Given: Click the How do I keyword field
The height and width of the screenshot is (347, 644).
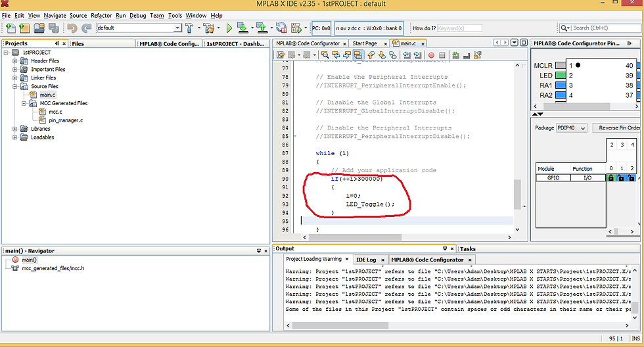Looking at the screenshot, I should click(x=459, y=28).
